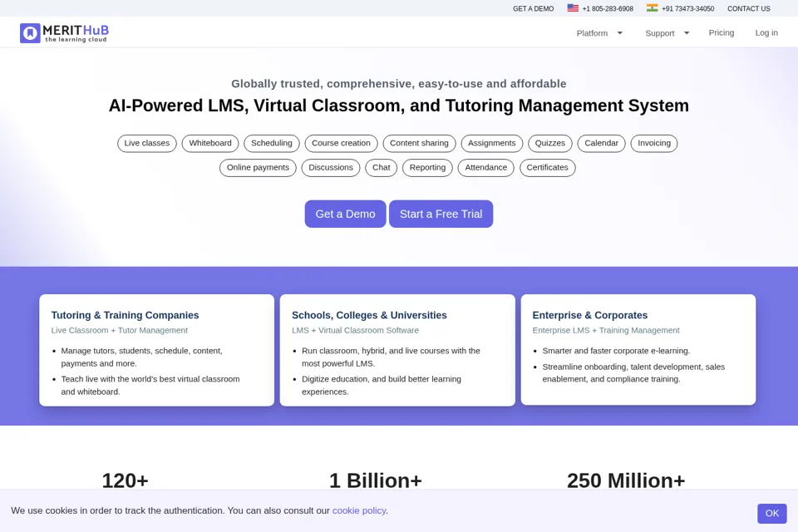Click the US flag icon
Screen dimensions: 798x532
pyautogui.click(x=573, y=8)
